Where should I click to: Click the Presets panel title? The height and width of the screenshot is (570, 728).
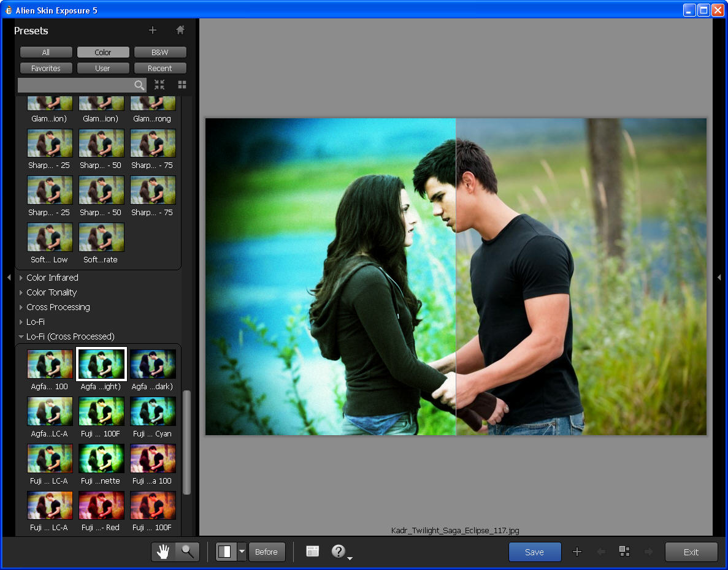click(31, 31)
